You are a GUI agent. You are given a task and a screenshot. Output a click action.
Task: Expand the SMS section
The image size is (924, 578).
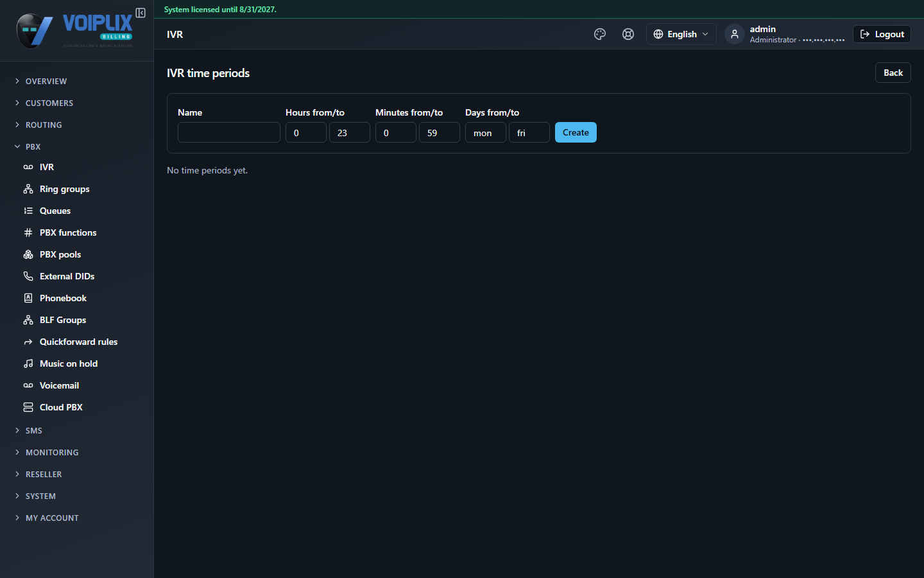point(77,430)
